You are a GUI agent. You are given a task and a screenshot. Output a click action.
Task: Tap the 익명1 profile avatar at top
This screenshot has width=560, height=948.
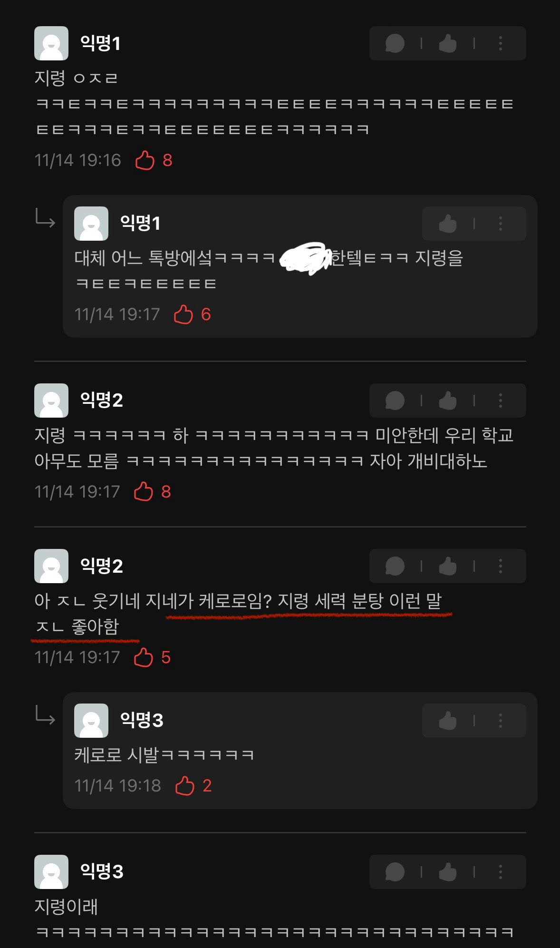(x=51, y=43)
